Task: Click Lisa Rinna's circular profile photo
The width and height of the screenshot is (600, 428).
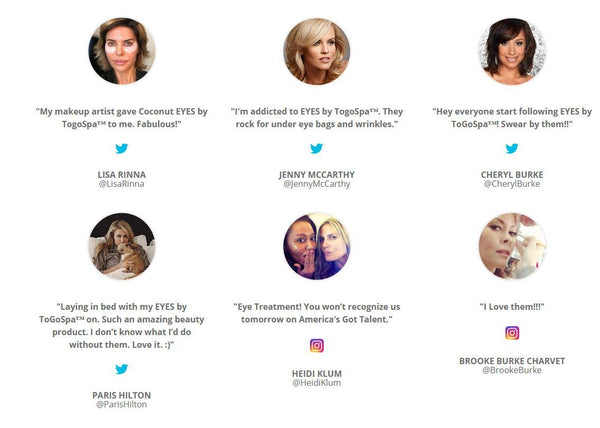Action: pyautogui.click(x=122, y=51)
